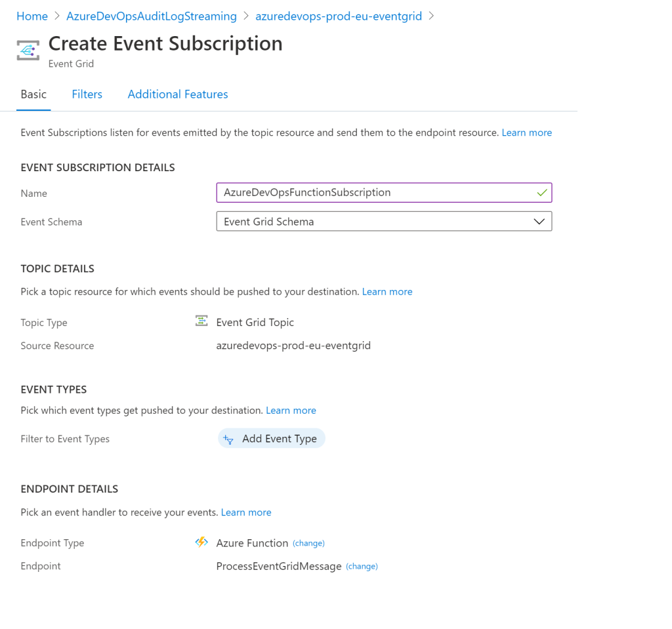Select the Basic tab
Viewport: 672px width, 629px height.
[33, 94]
